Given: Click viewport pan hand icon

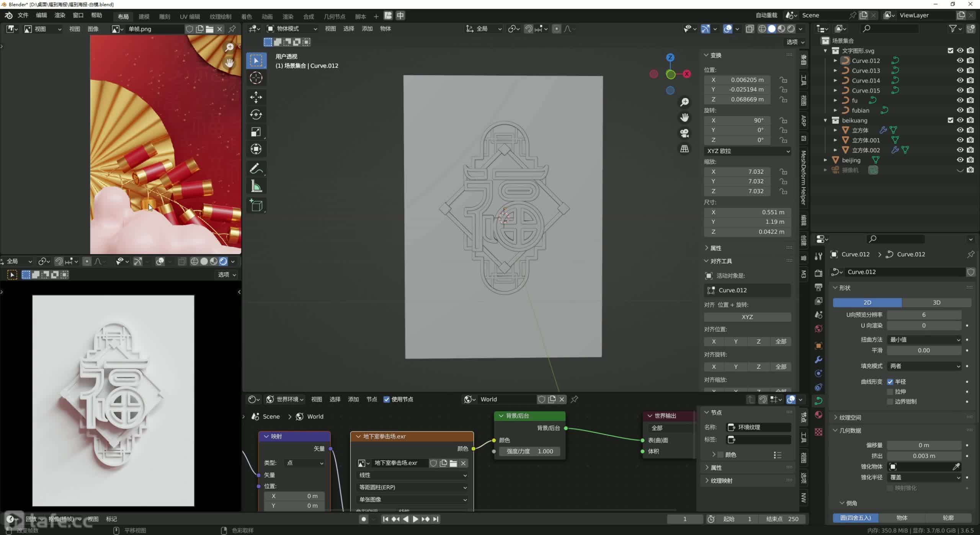Looking at the screenshot, I should pos(684,117).
